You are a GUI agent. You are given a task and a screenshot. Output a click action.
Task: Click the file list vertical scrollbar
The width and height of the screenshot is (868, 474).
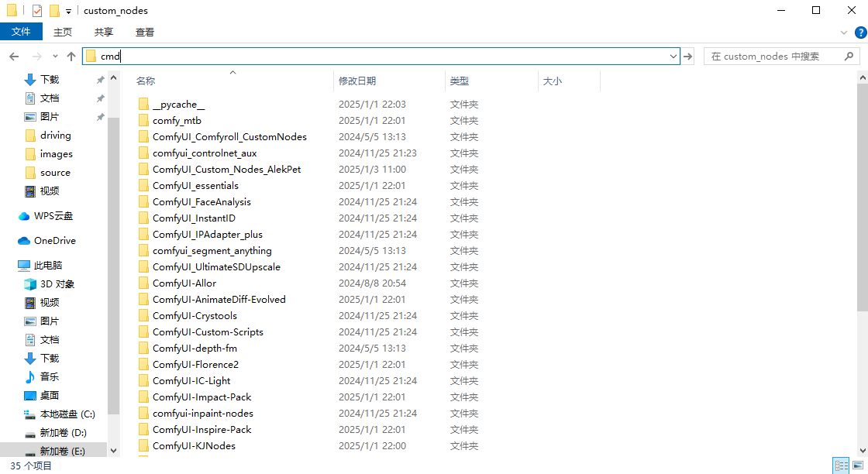click(862, 194)
